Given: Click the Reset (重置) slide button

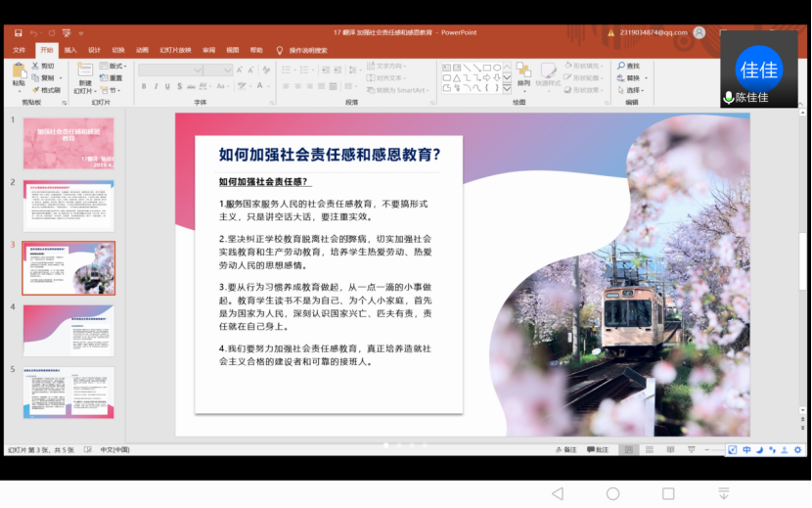Looking at the screenshot, I should 113,78.
